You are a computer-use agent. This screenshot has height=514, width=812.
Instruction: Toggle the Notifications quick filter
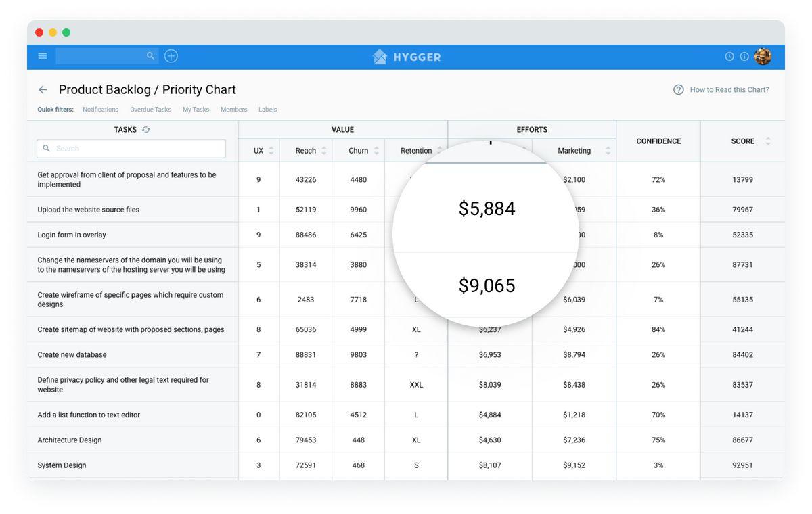point(100,110)
